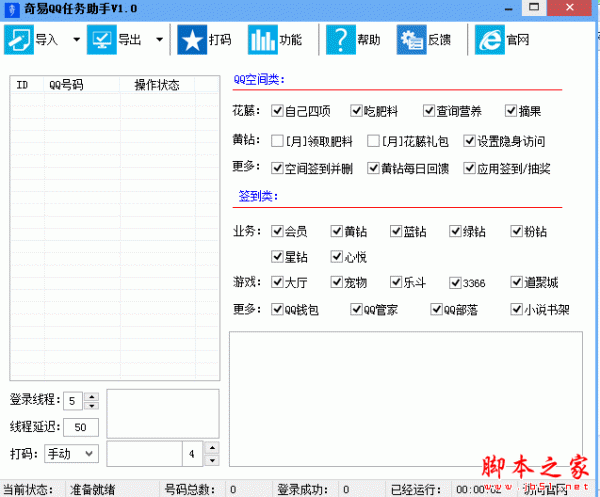Viewport: 600px width, 497px height.
Task: Open the 官网 Internet Explorer icon
Action: pyautogui.click(x=490, y=39)
